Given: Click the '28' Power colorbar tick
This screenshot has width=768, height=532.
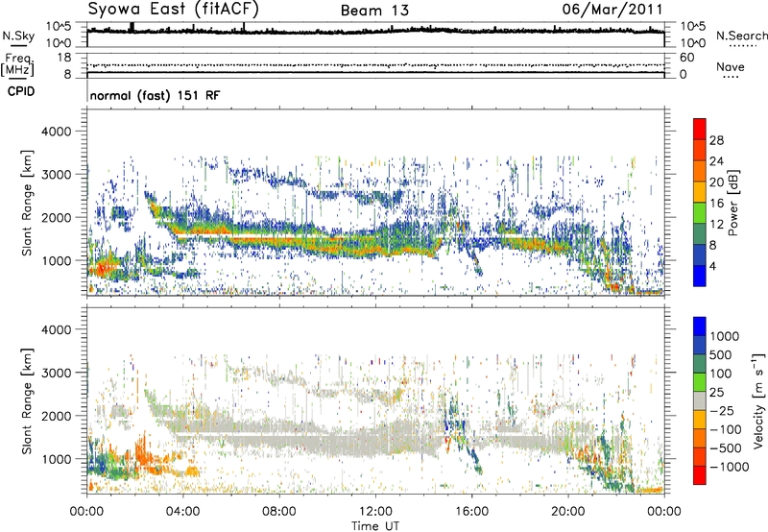Looking at the screenshot, I should click(716, 140).
